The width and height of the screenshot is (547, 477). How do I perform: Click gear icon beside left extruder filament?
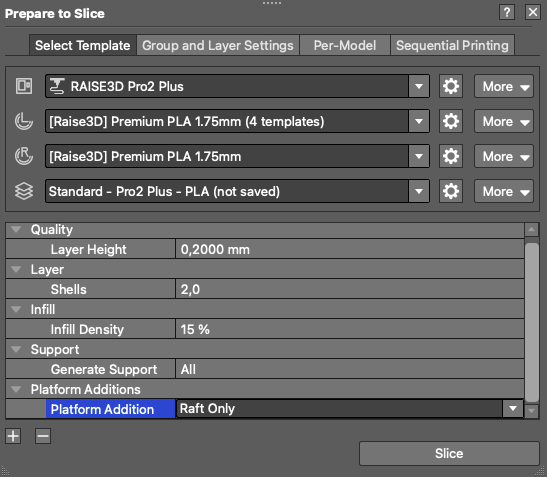click(x=451, y=121)
